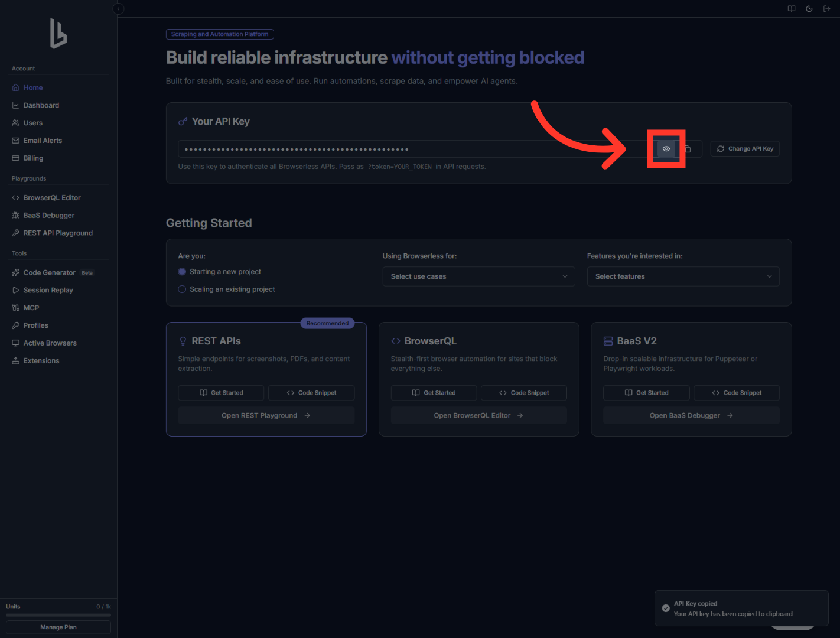This screenshot has width=840, height=638.
Task: Click the log out icon
Action: [827, 9]
